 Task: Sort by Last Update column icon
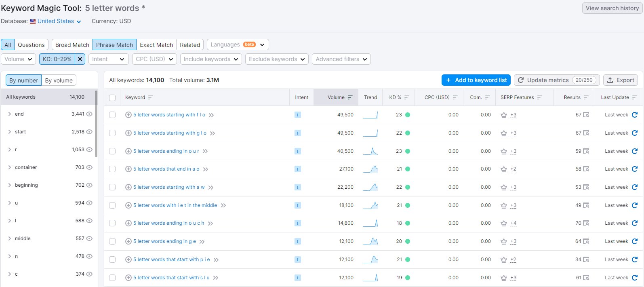[634, 97]
